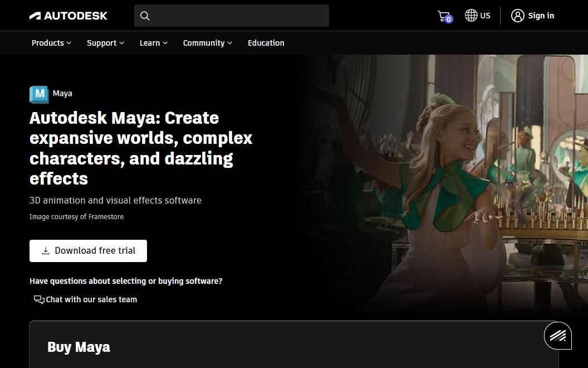588x368 pixels.
Task: Click the user profile icon
Action: click(x=518, y=16)
